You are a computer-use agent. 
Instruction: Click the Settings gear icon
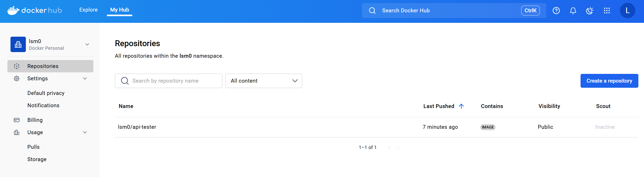[17, 78]
